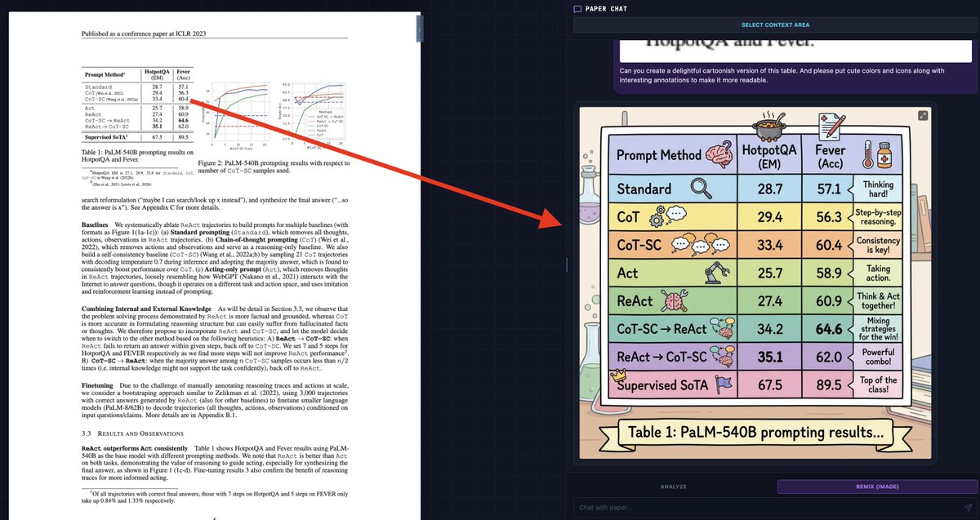The image size is (980, 520).
Task: Click the 'Supervised SoTA' row in PDF table
Action: click(138, 138)
